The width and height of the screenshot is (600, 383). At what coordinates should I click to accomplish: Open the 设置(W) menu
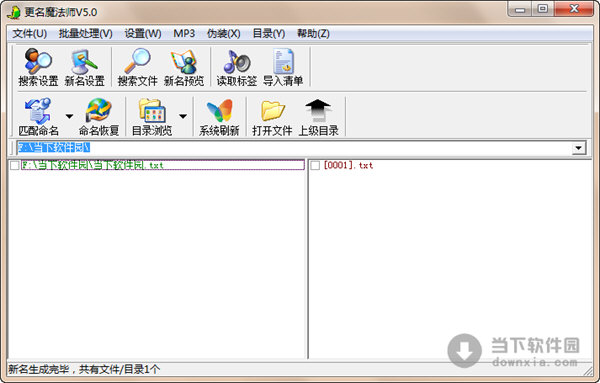pos(143,34)
